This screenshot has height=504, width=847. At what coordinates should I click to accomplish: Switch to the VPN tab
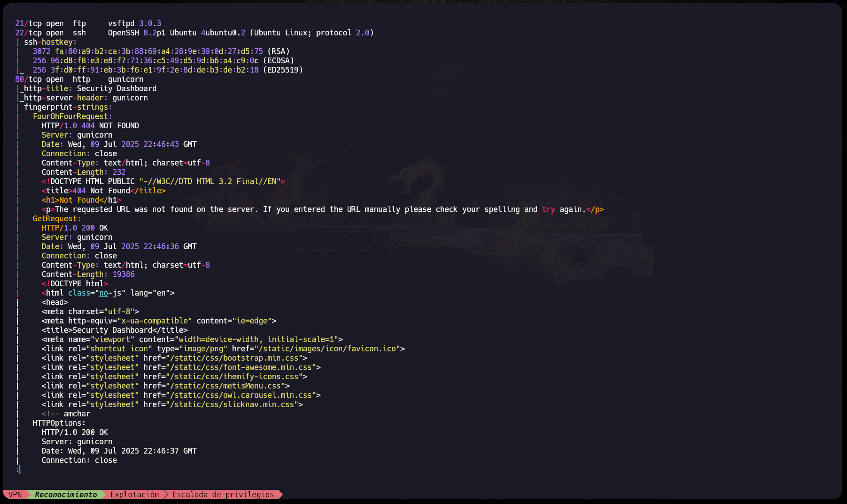pyautogui.click(x=15, y=494)
